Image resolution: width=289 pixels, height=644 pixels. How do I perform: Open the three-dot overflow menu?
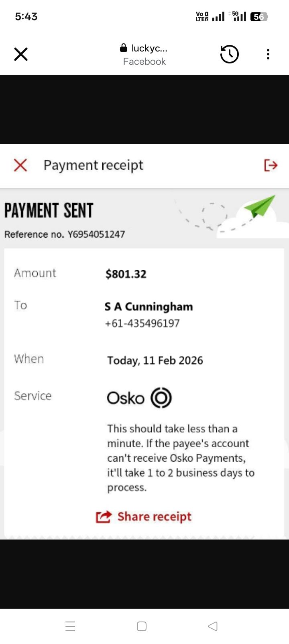coord(268,54)
